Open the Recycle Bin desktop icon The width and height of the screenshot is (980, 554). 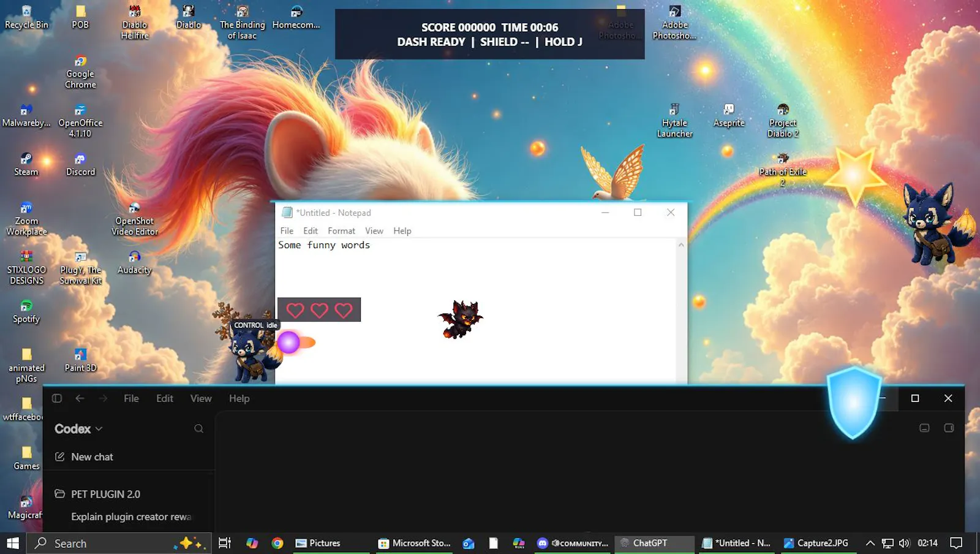click(26, 17)
